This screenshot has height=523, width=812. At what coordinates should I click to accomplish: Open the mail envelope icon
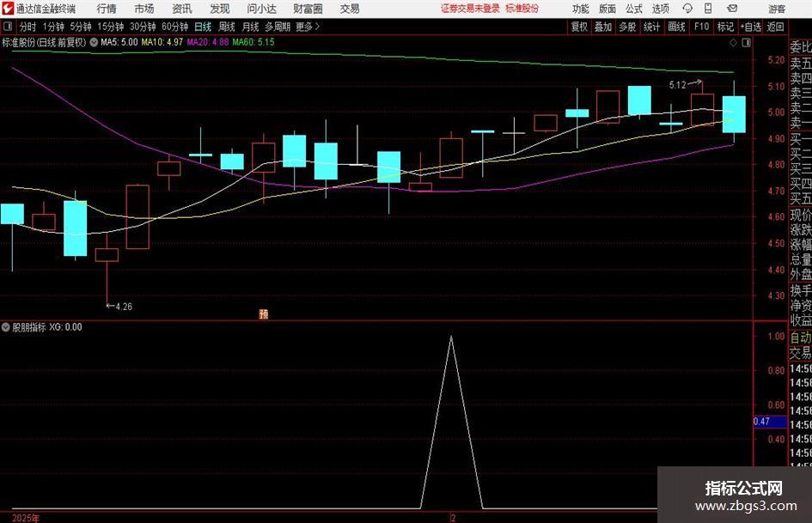[732, 9]
